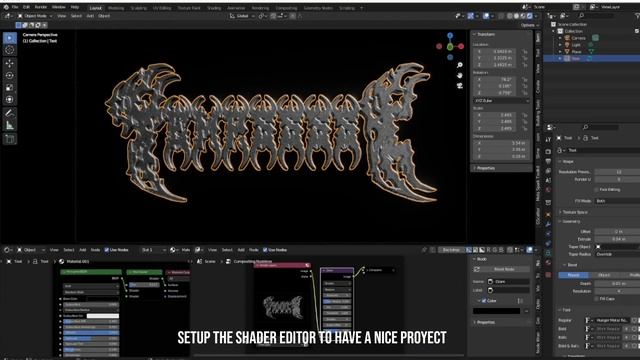Toggle lock on Location X field
Image resolution: width=640 pixels, height=360 pixels.
pos(525,52)
